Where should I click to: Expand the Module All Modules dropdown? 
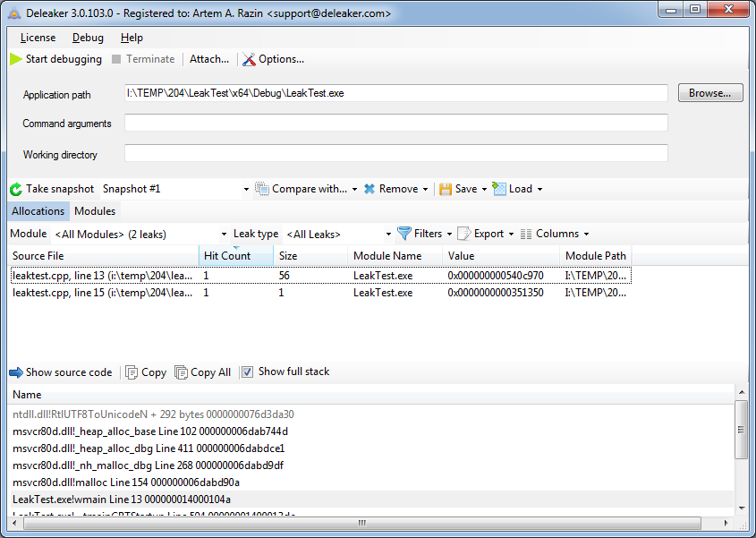pyautogui.click(x=224, y=233)
